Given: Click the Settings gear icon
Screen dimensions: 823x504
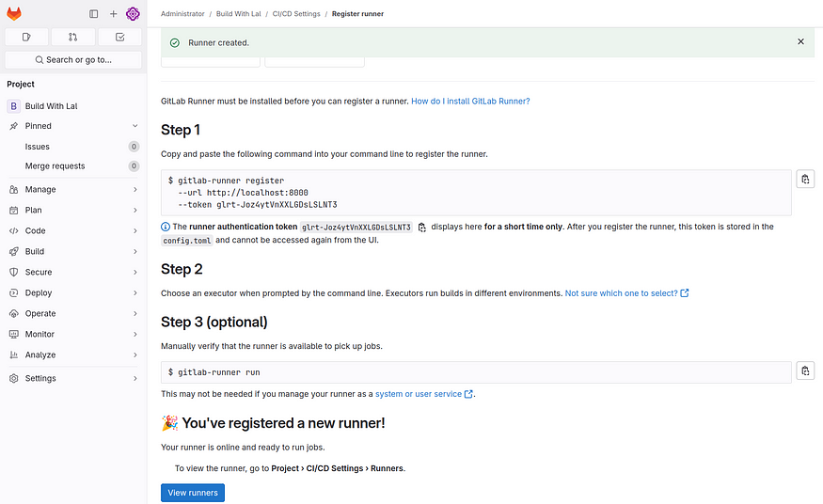Looking at the screenshot, I should pos(14,379).
